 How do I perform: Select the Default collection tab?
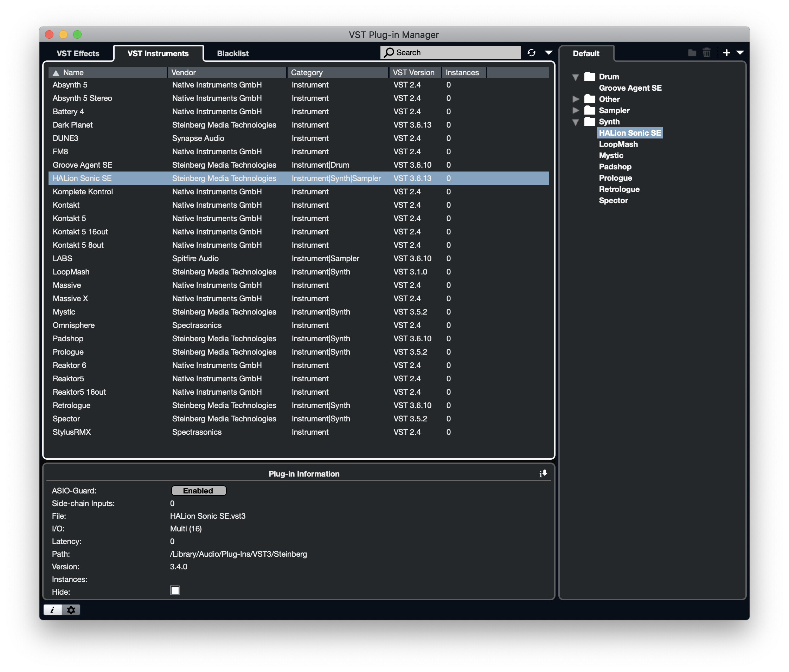click(x=586, y=53)
